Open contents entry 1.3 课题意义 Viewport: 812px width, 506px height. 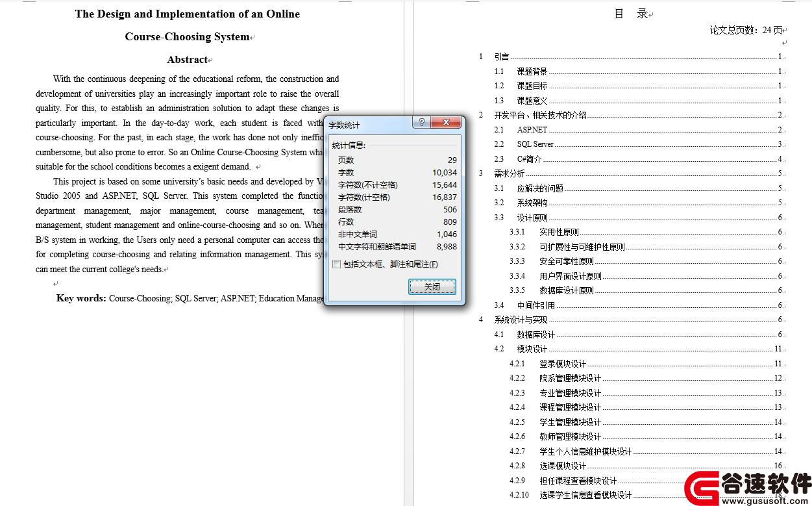click(639, 101)
